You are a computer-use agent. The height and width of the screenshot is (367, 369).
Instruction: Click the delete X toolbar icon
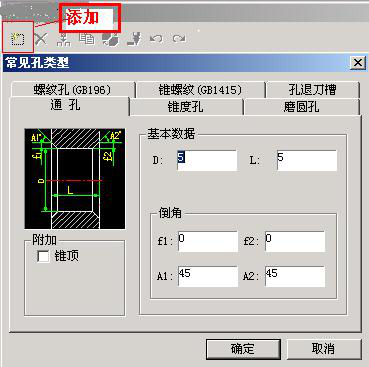41,39
